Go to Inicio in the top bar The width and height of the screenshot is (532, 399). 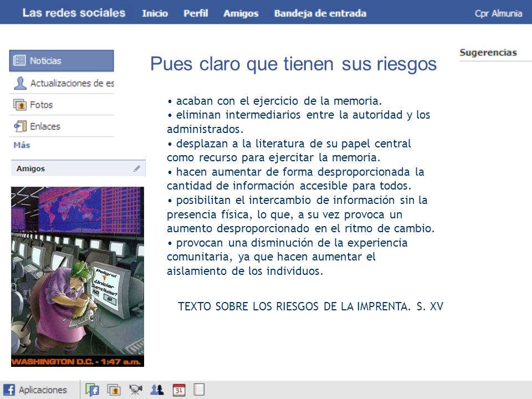pos(155,13)
